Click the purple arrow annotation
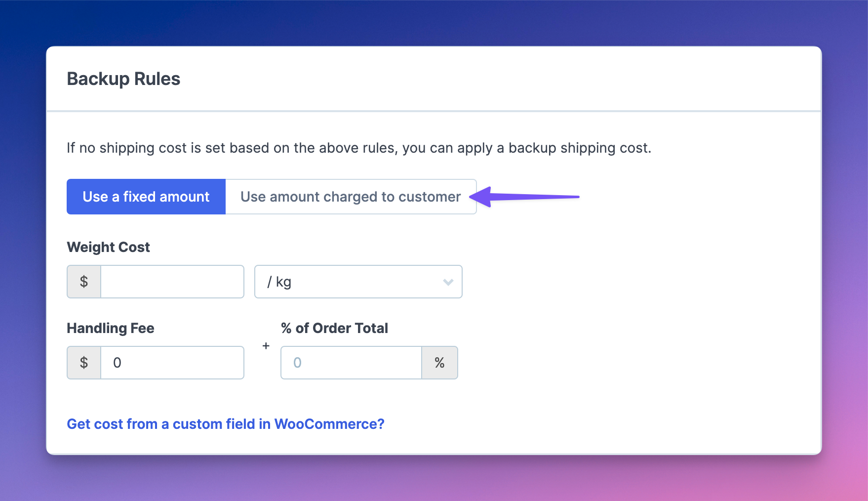The height and width of the screenshot is (501, 868). pyautogui.click(x=524, y=197)
